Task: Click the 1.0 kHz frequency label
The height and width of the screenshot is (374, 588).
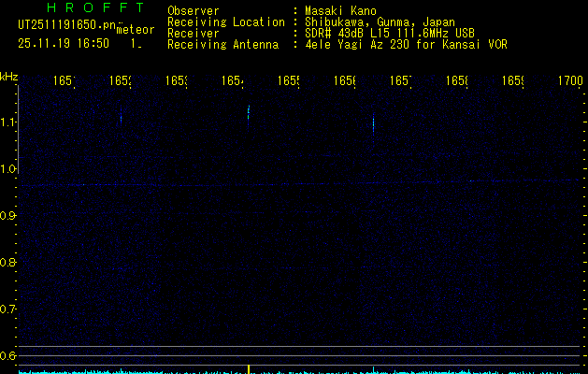Action: tap(8, 169)
